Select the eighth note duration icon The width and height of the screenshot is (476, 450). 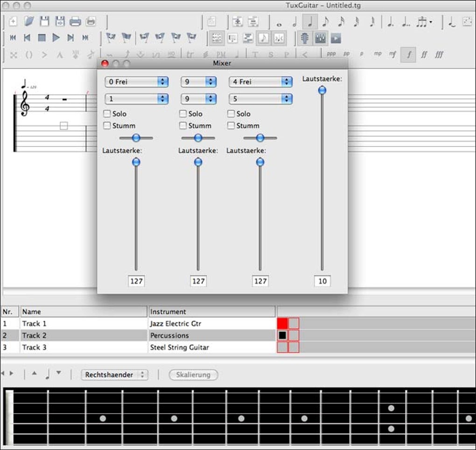(x=325, y=21)
